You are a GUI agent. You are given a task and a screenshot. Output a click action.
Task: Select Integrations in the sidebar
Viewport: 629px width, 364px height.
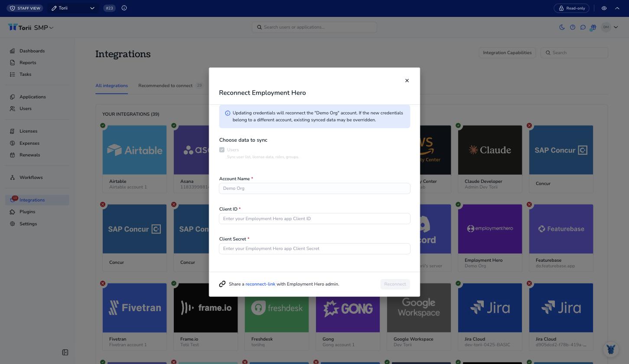pos(37,200)
